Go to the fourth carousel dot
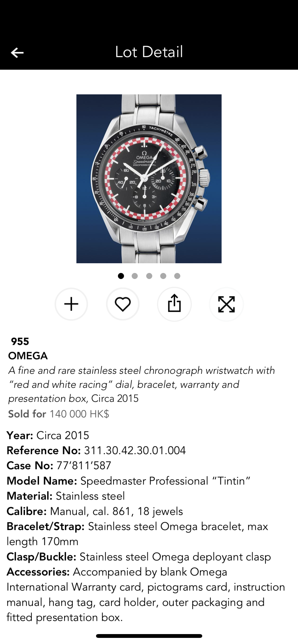This screenshot has width=298, height=644. (163, 276)
